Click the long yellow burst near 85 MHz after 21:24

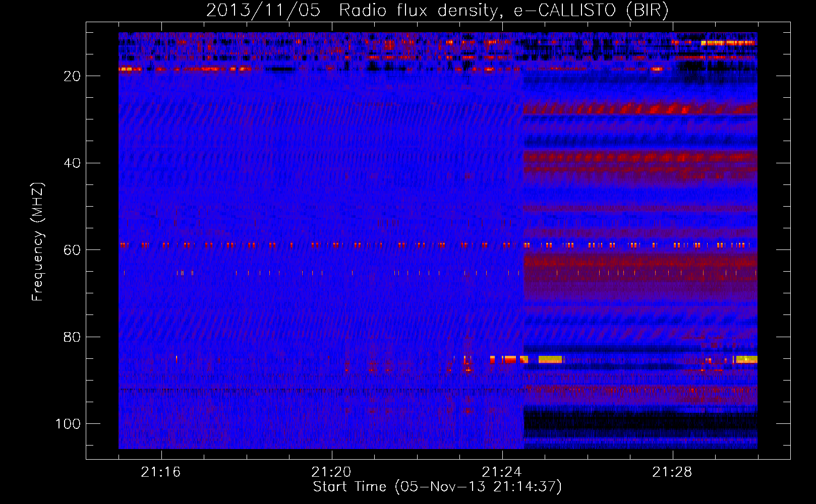coord(551,359)
